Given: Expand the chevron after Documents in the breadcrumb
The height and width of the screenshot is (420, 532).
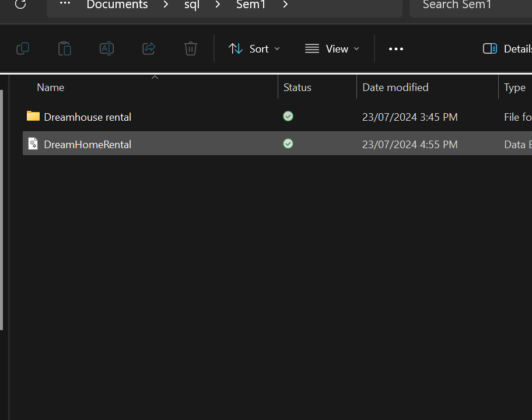Looking at the screenshot, I should 166,5.
